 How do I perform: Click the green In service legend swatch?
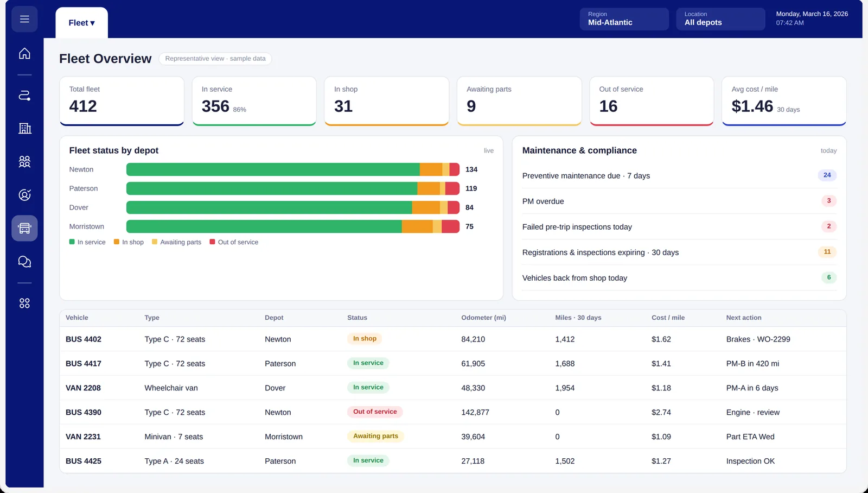coord(72,242)
